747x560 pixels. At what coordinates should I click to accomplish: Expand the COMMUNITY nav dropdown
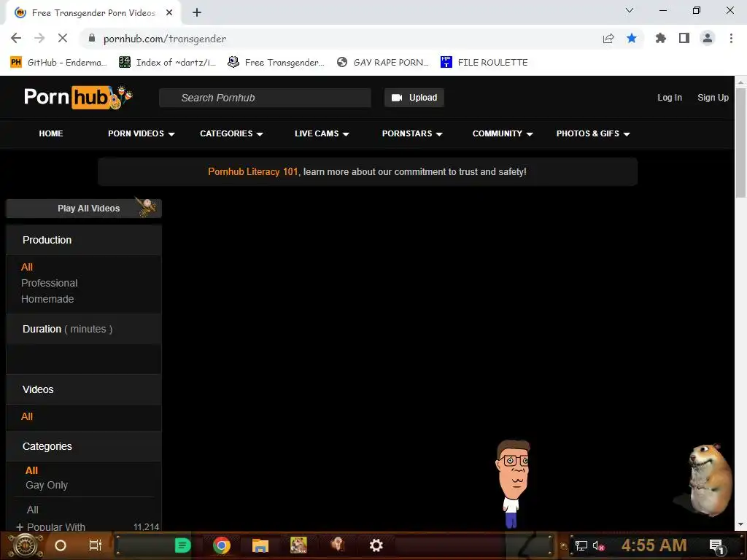(503, 134)
